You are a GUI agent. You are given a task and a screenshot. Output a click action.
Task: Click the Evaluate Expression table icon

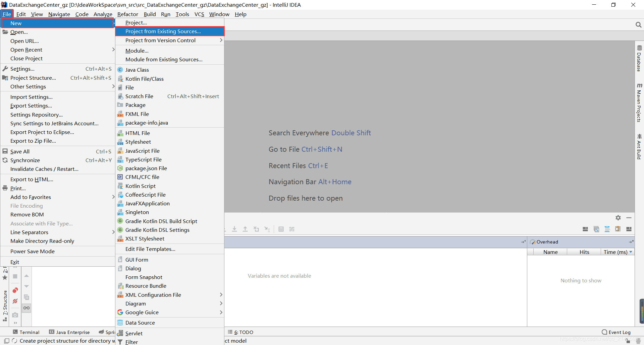pyautogui.click(x=281, y=229)
